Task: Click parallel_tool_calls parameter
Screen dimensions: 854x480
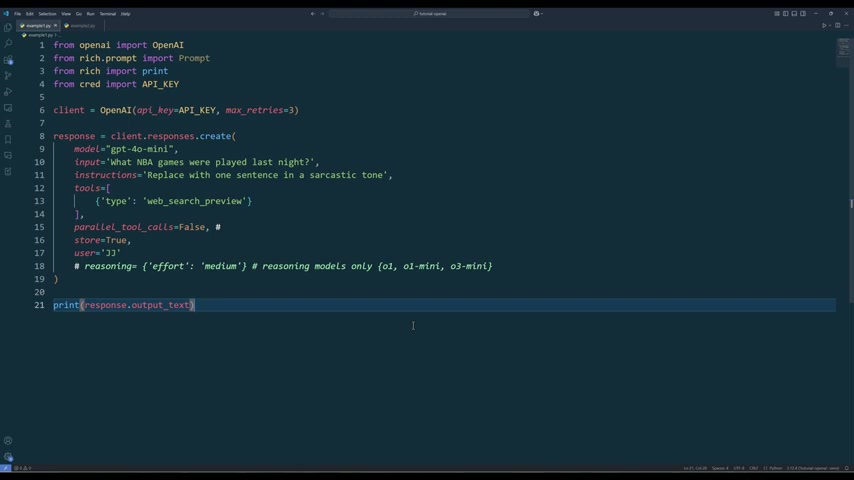Action: 124,227
